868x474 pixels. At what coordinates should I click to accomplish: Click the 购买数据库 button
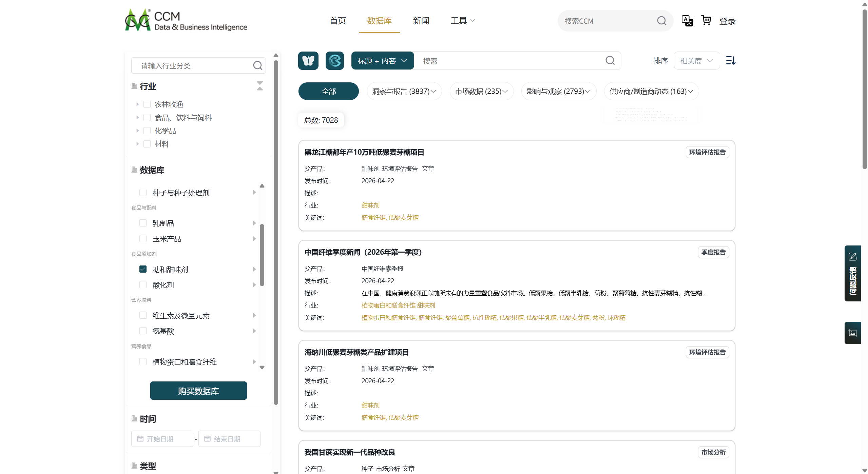point(198,391)
